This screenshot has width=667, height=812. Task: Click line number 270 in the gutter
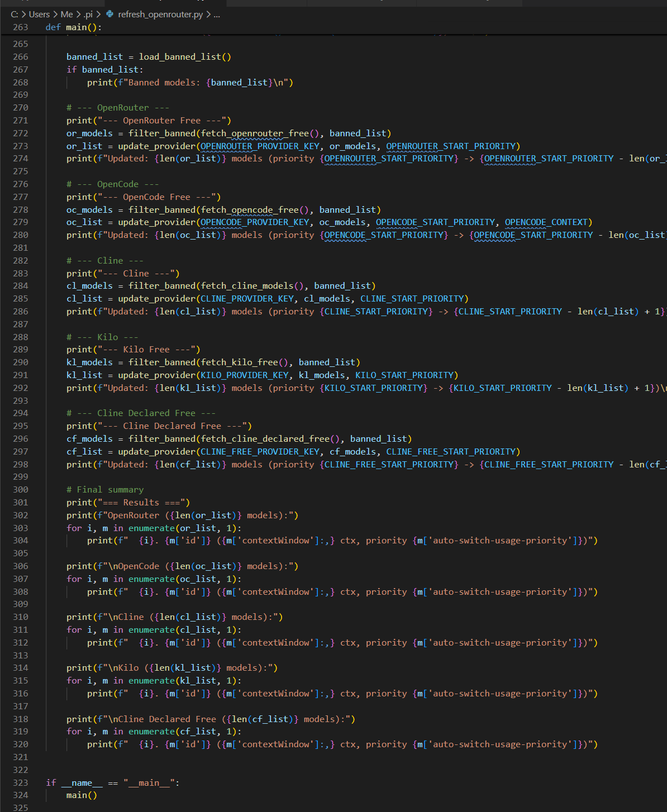21,108
